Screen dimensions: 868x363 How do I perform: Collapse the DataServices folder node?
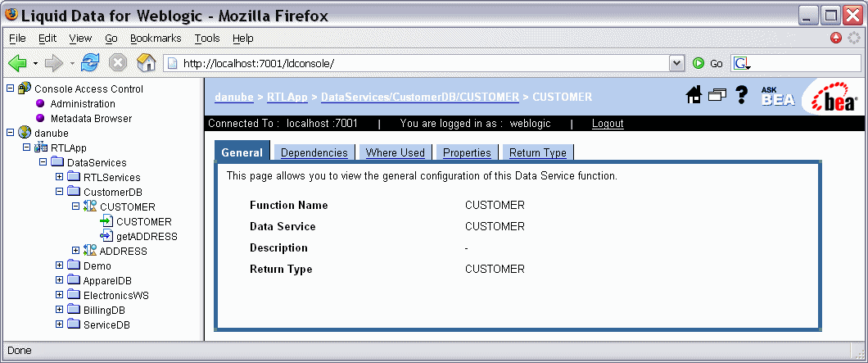click(x=43, y=162)
